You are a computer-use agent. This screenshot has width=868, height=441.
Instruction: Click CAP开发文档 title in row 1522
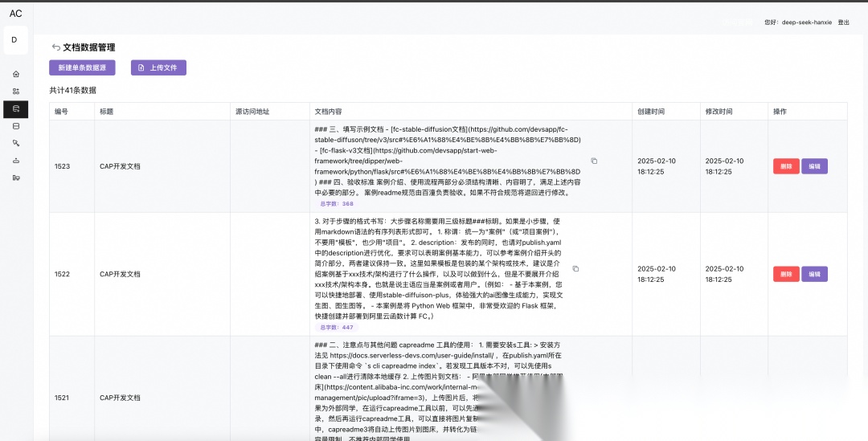pos(120,275)
